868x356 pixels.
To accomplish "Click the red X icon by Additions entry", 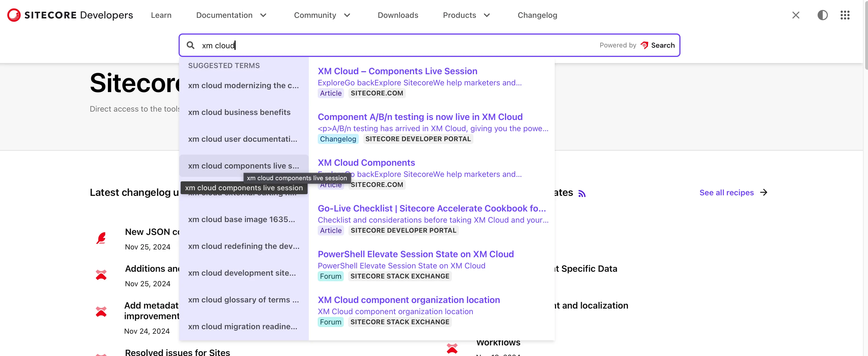I will click(101, 274).
